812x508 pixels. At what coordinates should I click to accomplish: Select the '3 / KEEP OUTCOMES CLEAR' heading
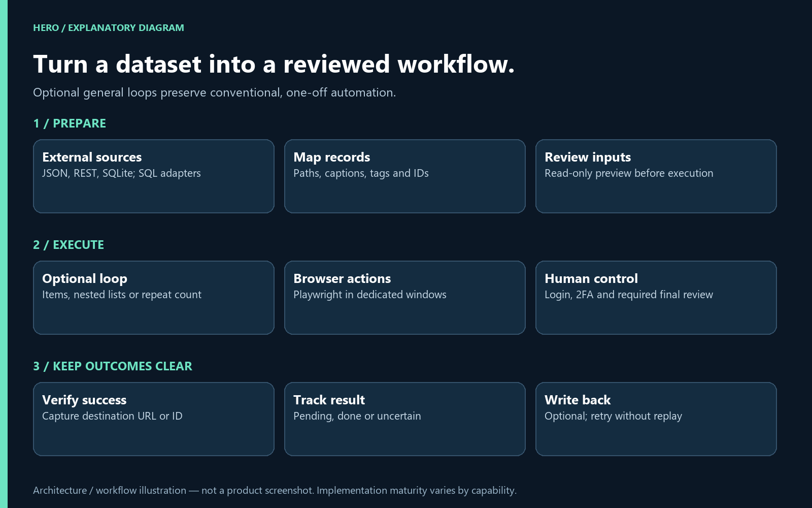tap(113, 366)
